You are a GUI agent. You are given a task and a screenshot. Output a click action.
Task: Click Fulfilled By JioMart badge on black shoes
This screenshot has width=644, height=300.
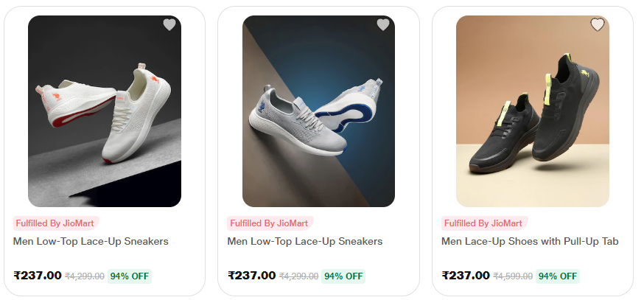[484, 223]
